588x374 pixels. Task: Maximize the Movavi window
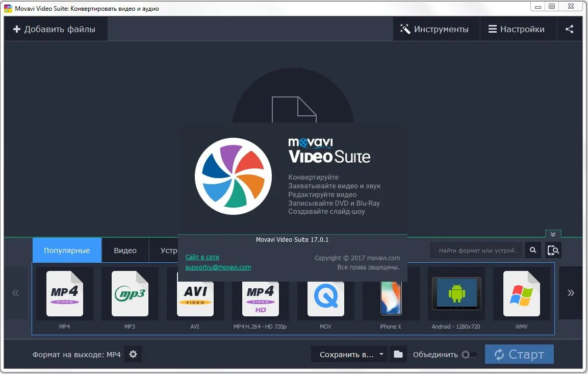point(552,6)
